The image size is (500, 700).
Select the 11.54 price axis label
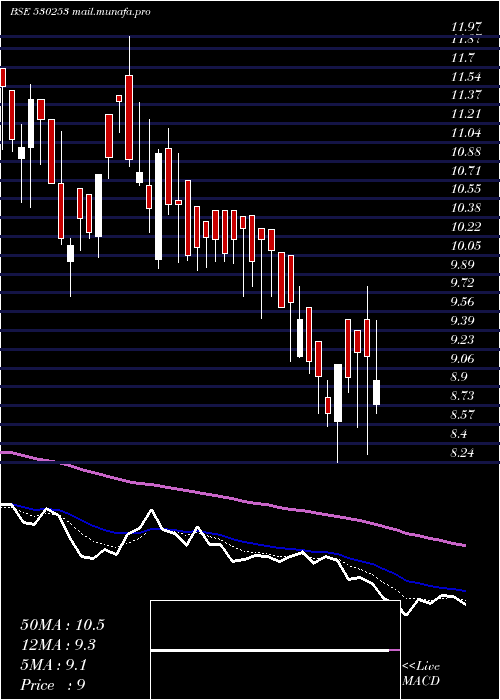[466, 76]
